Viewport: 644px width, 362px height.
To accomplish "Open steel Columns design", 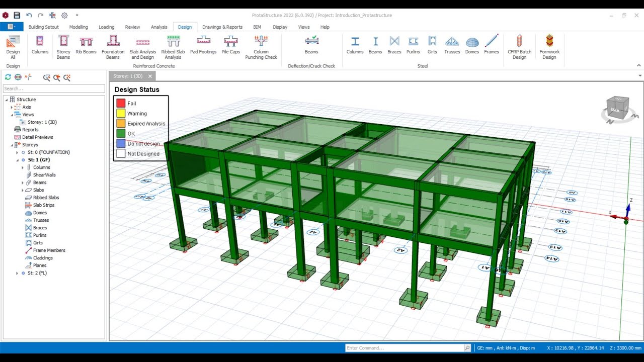I will point(355,45).
